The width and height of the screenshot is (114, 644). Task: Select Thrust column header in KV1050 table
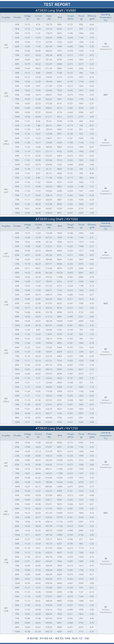tap(81, 226)
